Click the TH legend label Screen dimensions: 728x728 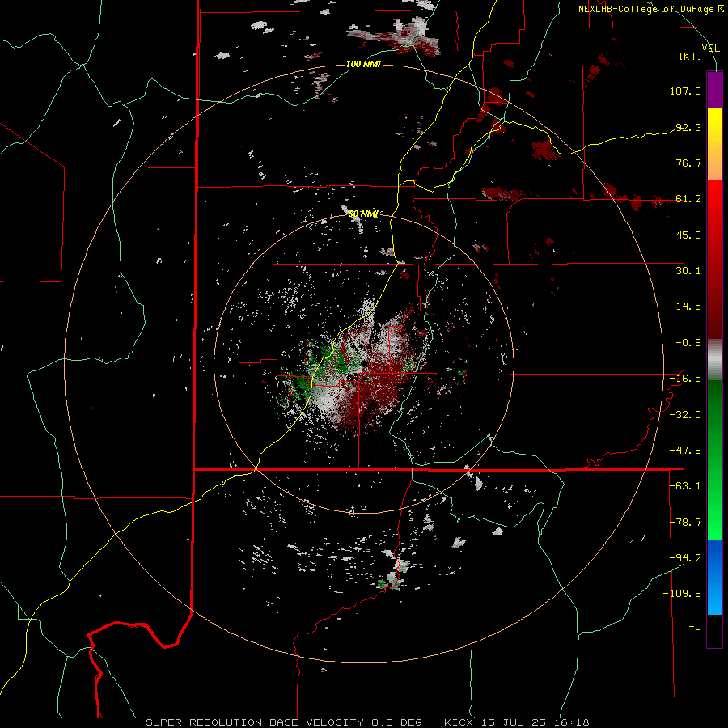coord(695,630)
